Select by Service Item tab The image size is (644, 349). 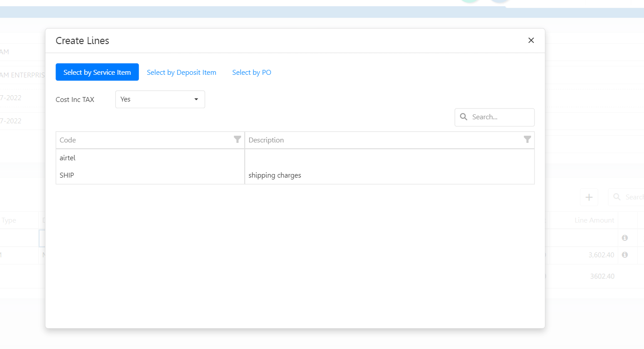97,72
